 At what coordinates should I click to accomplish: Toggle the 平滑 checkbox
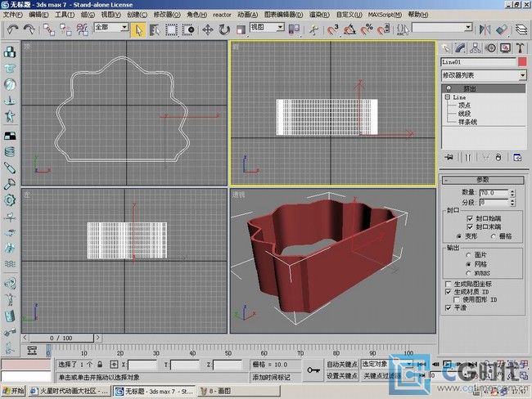point(449,307)
